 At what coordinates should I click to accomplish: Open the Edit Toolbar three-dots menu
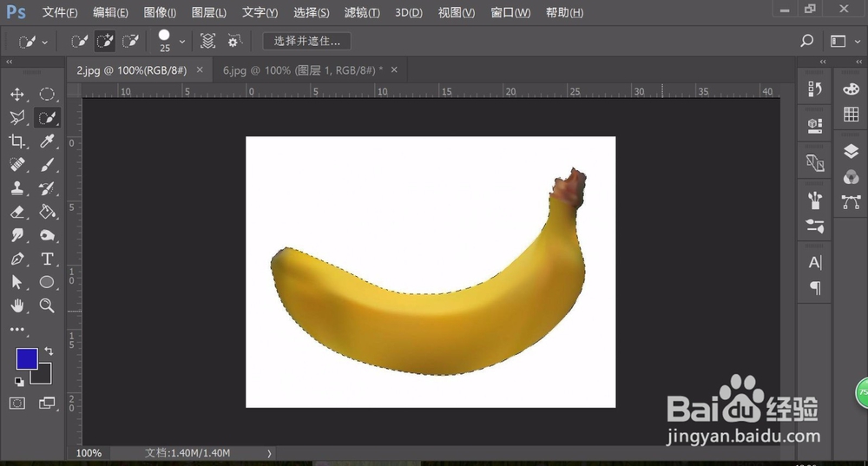coord(17,329)
